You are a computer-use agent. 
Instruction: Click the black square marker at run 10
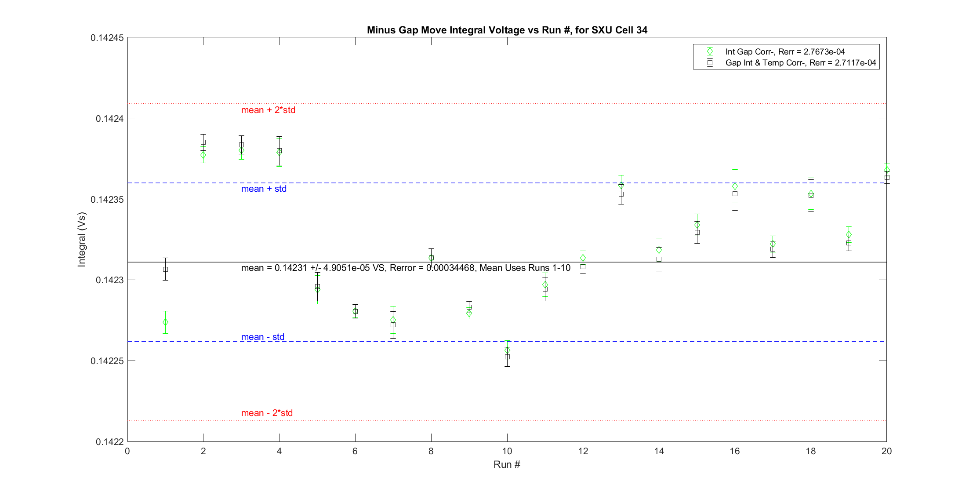click(507, 357)
